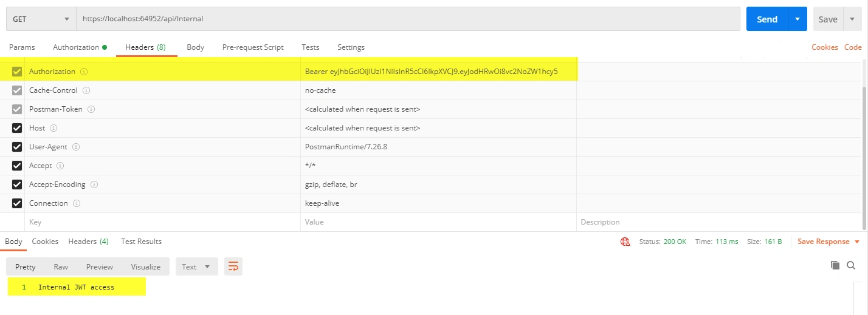The height and width of the screenshot is (315, 868).
Task: Click the Internal JWT access response line
Action: coord(76,287)
